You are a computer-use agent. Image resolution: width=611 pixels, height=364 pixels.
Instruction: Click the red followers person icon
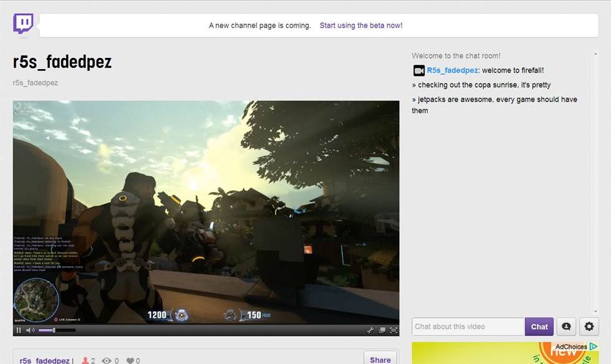click(85, 360)
